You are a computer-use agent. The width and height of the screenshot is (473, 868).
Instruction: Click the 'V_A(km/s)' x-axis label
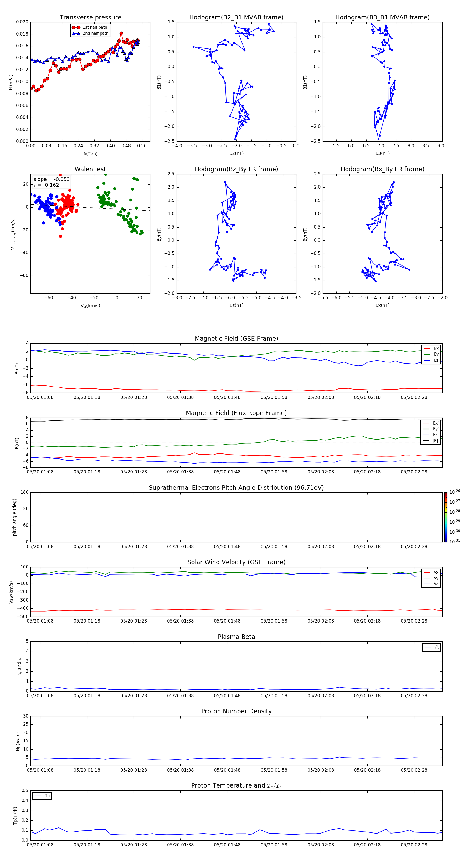90,306
